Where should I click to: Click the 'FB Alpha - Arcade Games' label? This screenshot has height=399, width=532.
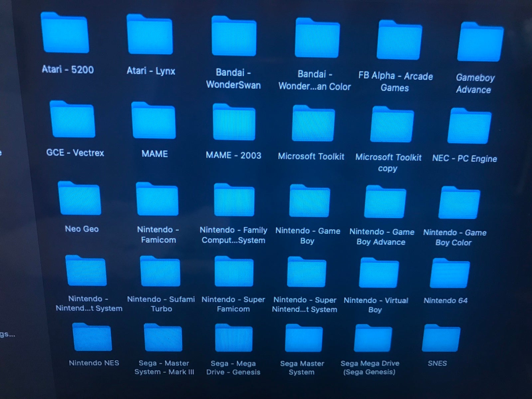pyautogui.click(x=395, y=82)
